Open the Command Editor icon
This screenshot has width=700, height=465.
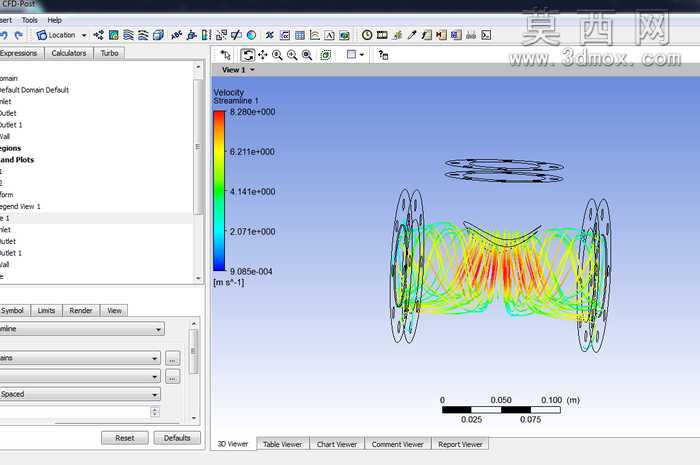(487, 35)
